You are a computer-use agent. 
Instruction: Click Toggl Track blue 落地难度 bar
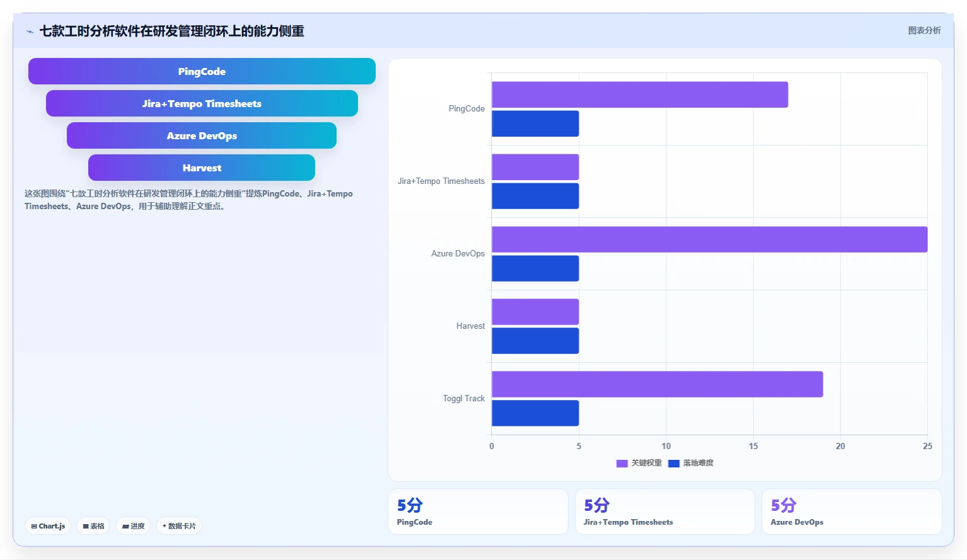pyautogui.click(x=535, y=413)
